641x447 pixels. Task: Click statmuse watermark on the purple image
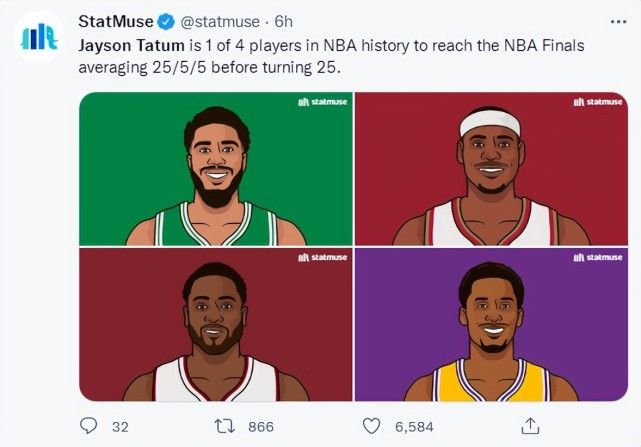click(x=598, y=257)
